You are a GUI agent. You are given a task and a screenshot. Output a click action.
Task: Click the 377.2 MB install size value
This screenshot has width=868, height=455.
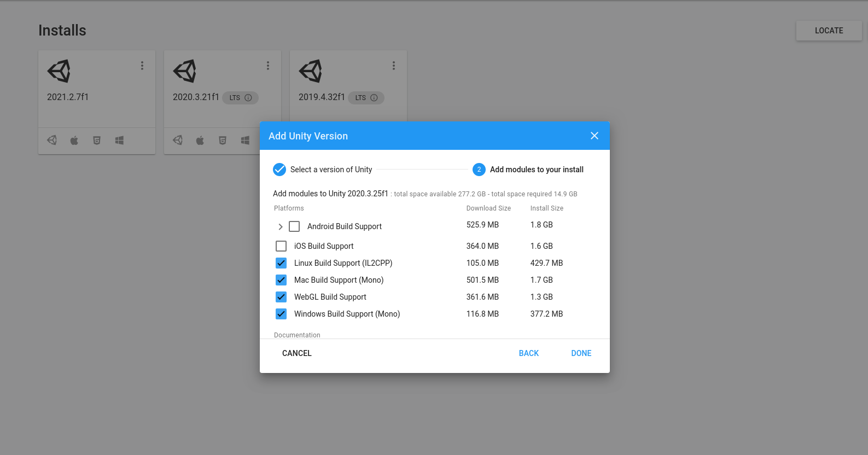(x=546, y=314)
